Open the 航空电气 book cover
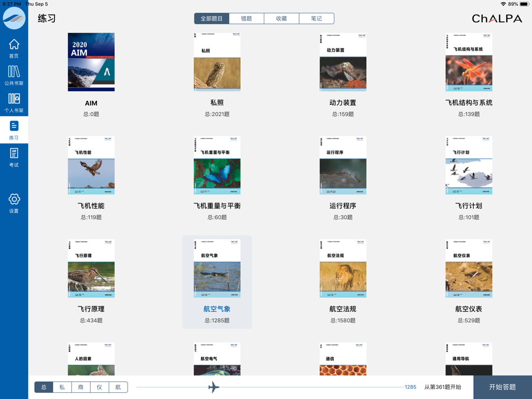The width and height of the screenshot is (532, 399). (x=217, y=359)
